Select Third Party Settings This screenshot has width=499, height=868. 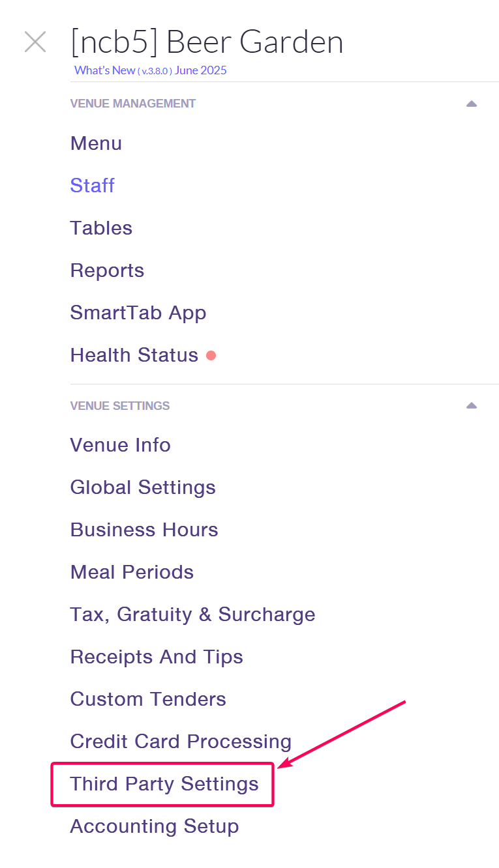point(164,784)
